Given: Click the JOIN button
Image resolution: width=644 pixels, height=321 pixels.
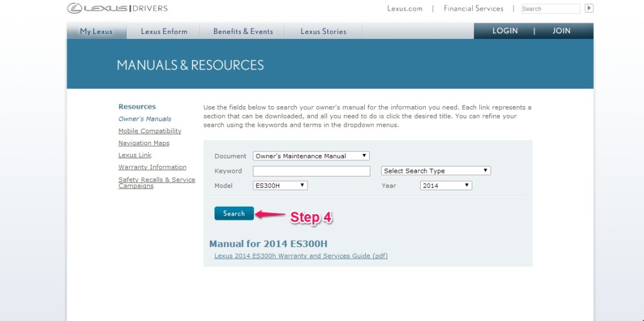Looking at the screenshot, I should click(x=561, y=31).
